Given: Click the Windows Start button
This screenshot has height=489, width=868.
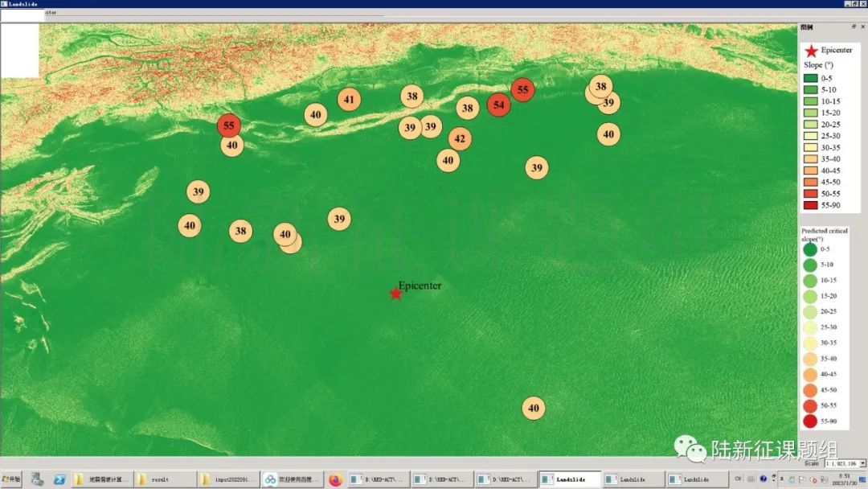Looking at the screenshot, I should [11, 480].
